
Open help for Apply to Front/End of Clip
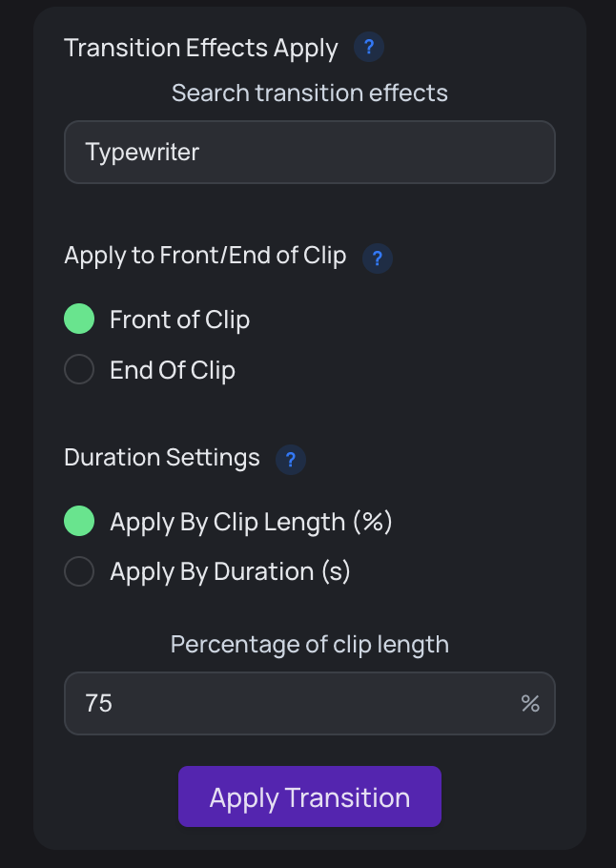(377, 258)
